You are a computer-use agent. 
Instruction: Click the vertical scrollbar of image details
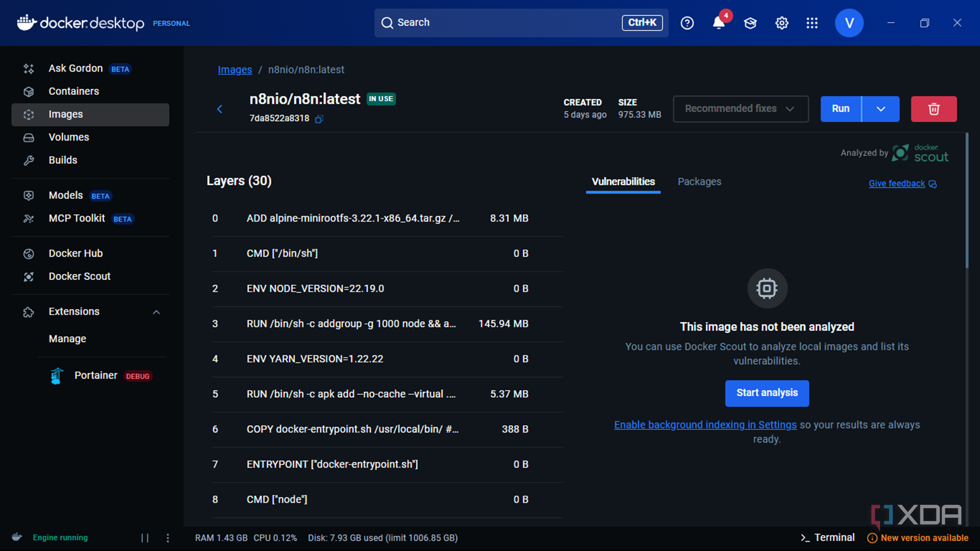tap(967, 201)
